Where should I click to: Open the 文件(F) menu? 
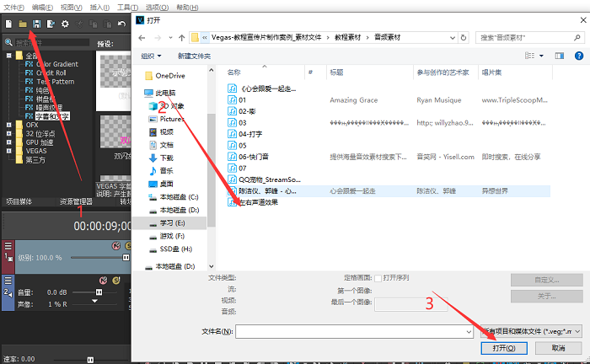(x=14, y=7)
